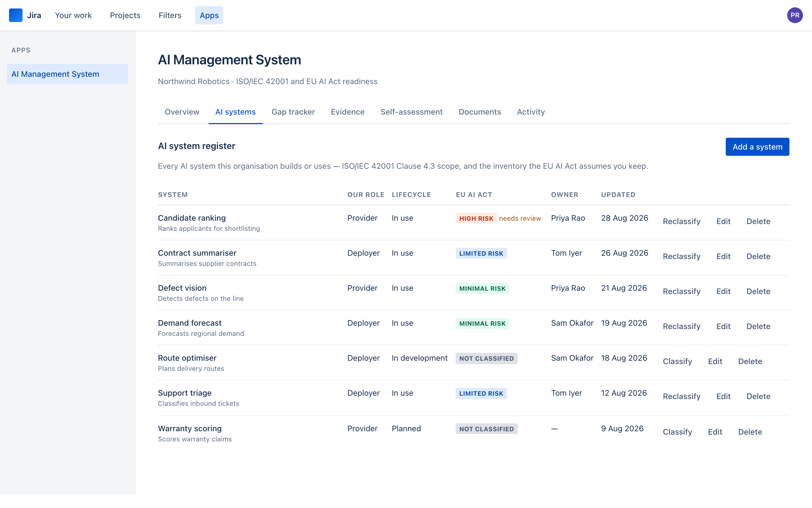Delete the Candidate ranking system
The width and height of the screenshot is (812, 508).
[758, 222]
